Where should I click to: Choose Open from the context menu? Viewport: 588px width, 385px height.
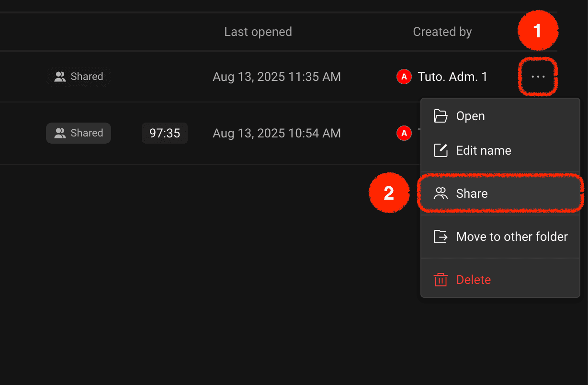click(x=500, y=116)
